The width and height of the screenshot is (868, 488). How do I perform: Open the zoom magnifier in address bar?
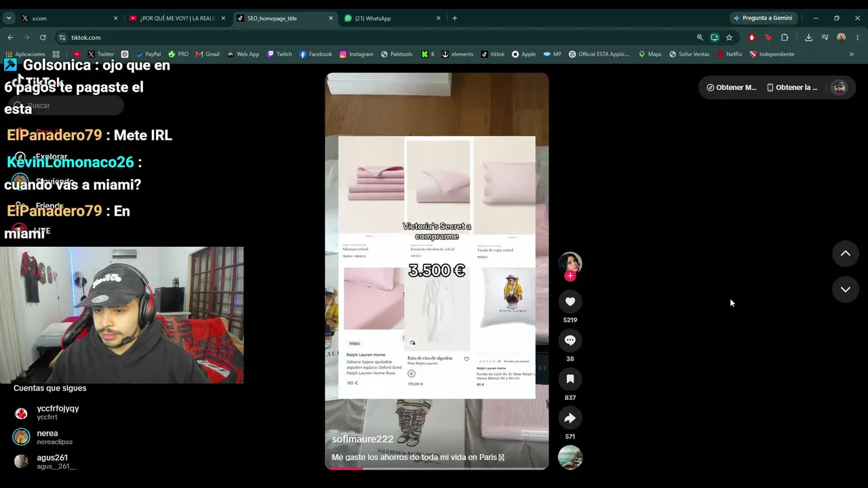pos(700,37)
